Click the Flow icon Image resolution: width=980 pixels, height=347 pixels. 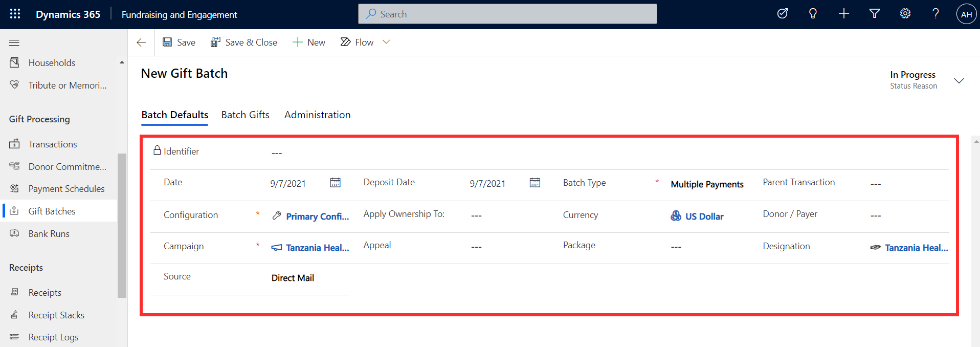(x=345, y=42)
